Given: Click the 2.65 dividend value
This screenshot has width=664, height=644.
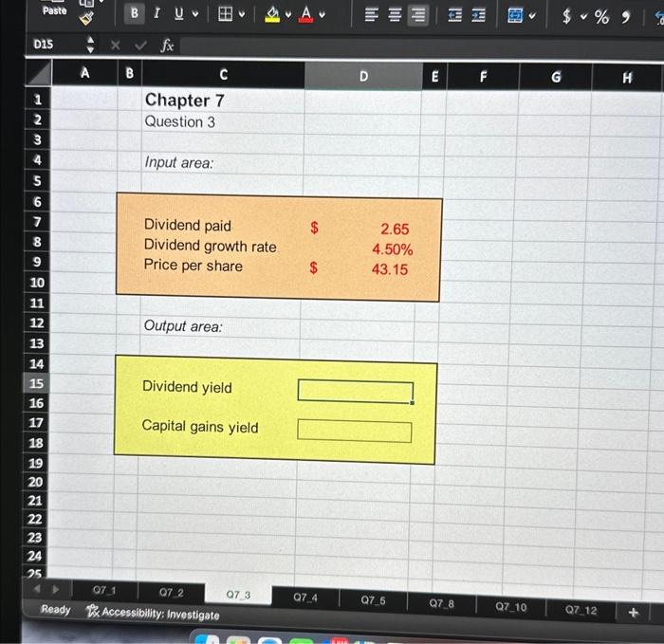Looking at the screenshot, I should pos(395,230).
